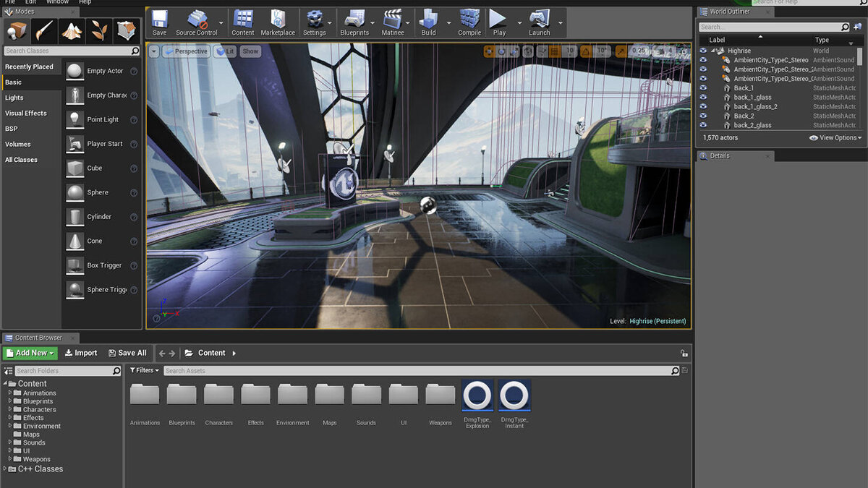868x488 pixels.
Task: Toggle the Content Browser lock icon
Action: coord(684,353)
